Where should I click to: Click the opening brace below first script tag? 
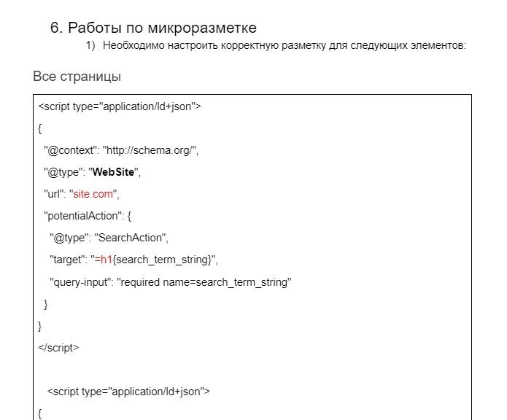(41, 129)
